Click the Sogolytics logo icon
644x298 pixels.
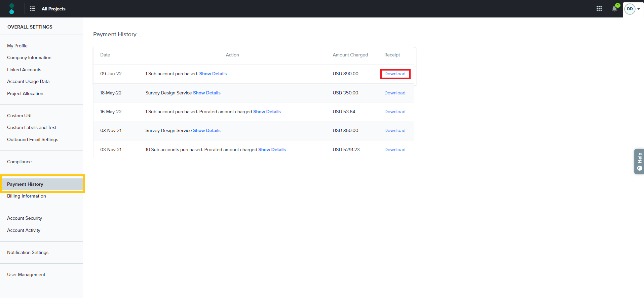tap(12, 9)
